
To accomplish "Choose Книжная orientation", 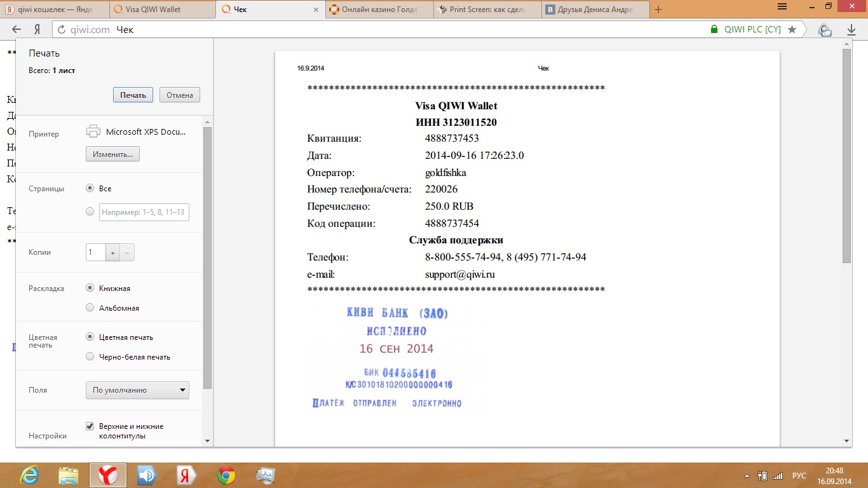I will pos(90,288).
